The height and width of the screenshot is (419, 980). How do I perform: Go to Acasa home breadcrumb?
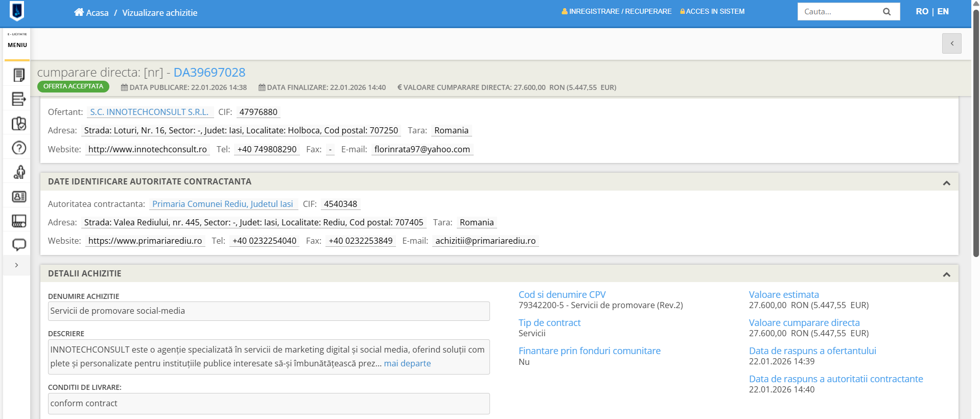(92, 13)
